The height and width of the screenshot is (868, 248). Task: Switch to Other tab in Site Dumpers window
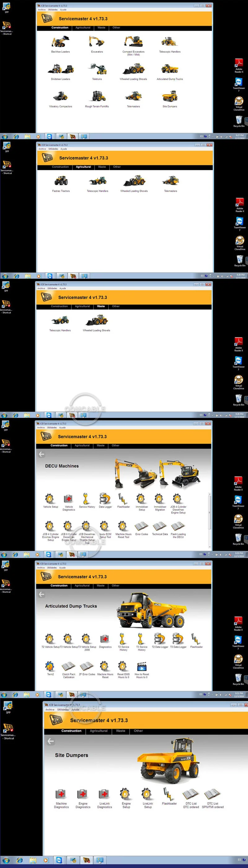click(138, 731)
